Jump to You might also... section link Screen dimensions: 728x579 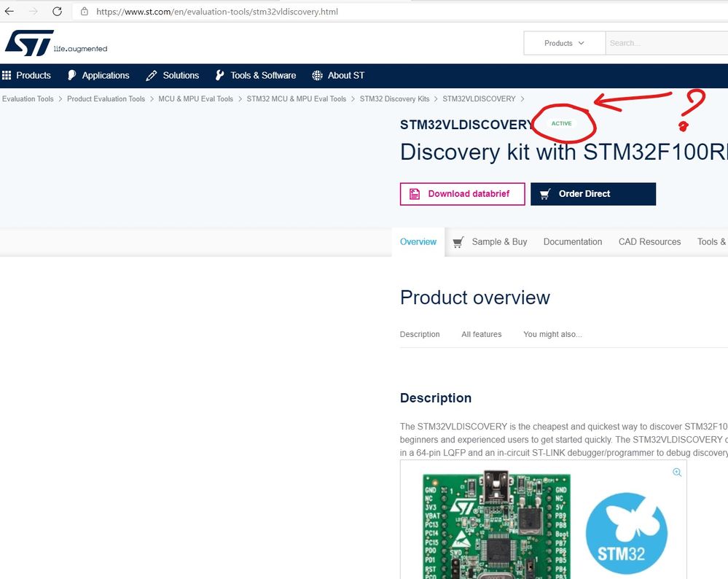click(552, 335)
